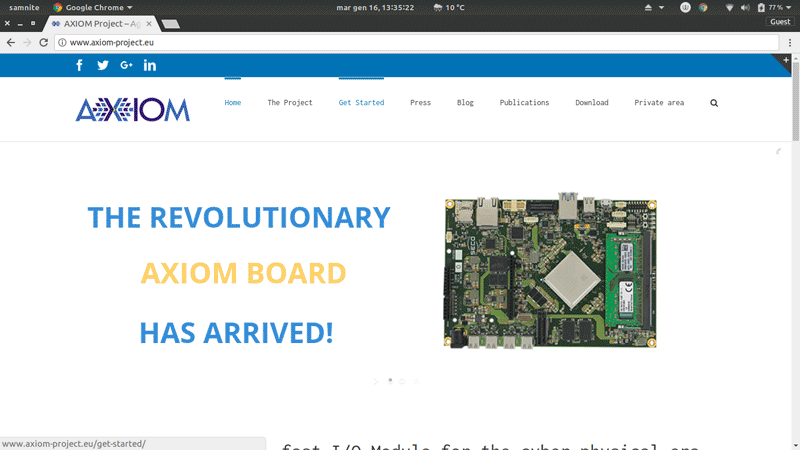
Task: Click the slider's active bullet dot
Action: pyautogui.click(x=390, y=380)
